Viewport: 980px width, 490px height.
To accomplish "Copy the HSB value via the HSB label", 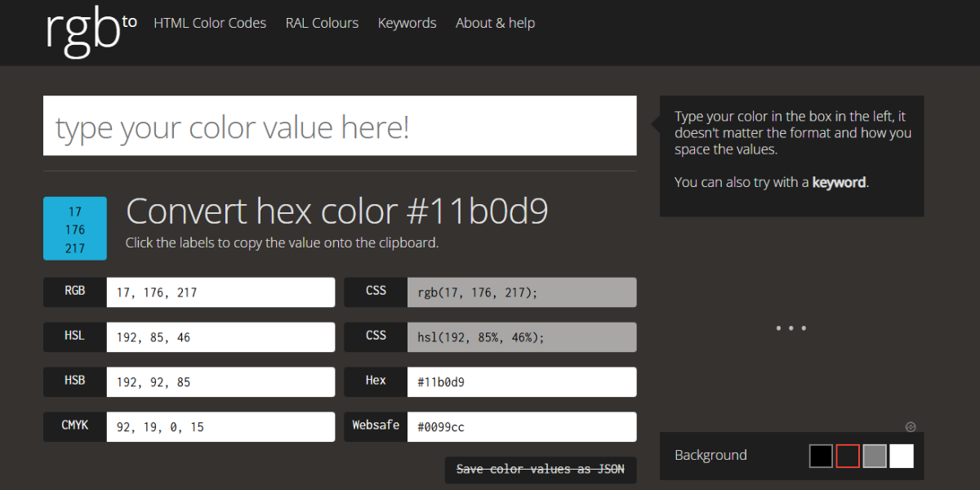I will tap(73, 381).
